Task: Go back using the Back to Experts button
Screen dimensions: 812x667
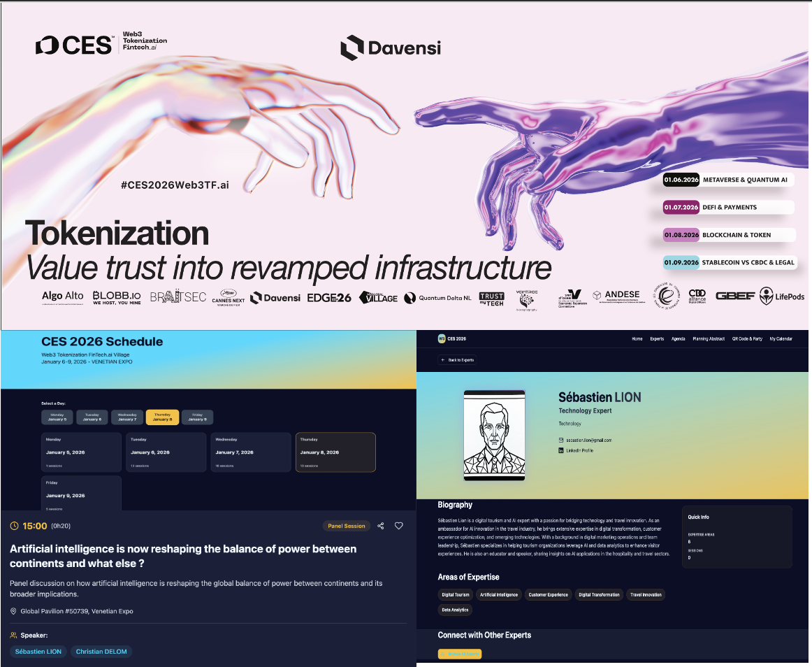Action: point(457,359)
